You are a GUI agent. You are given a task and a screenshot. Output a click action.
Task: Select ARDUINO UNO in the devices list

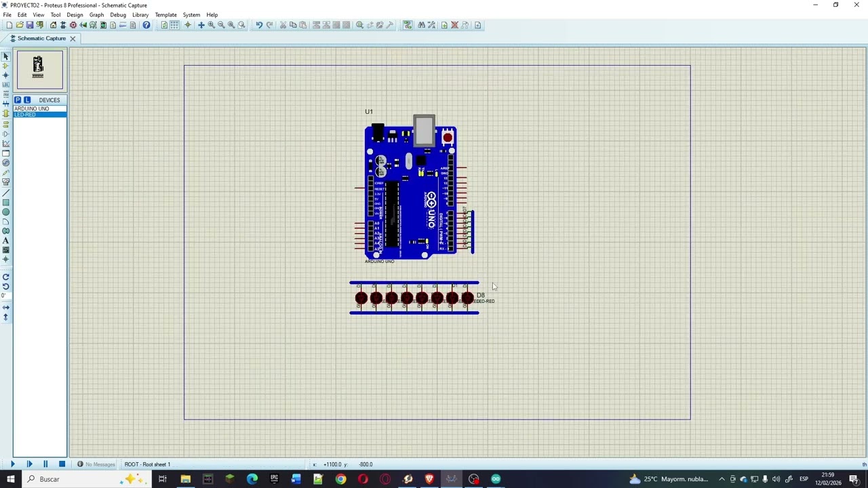40,108
